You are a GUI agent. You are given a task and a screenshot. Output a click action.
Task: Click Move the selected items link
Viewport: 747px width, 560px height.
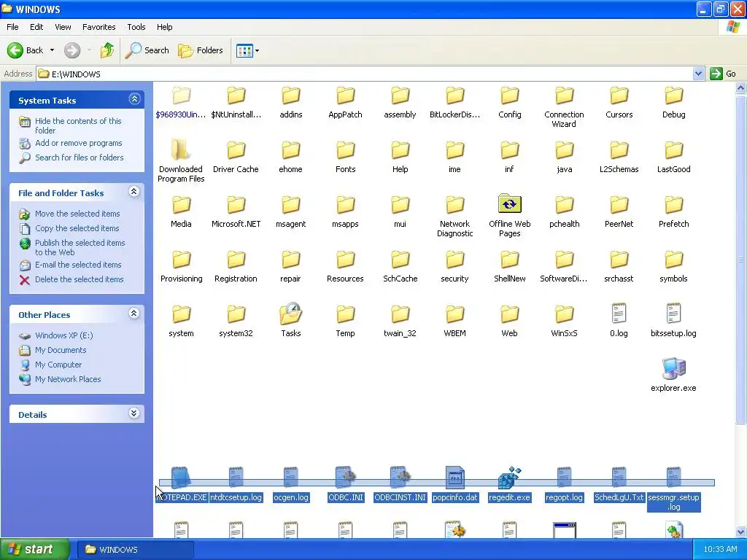tap(77, 214)
